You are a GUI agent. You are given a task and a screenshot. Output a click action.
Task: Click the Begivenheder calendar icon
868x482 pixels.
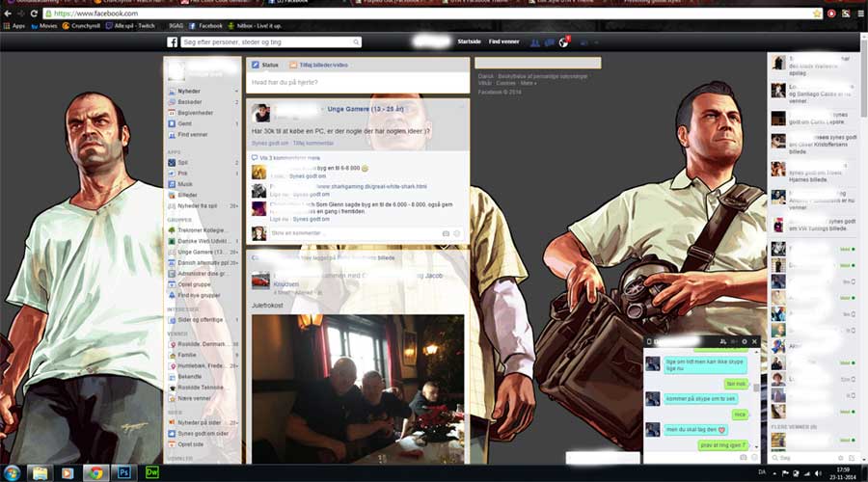[172, 113]
